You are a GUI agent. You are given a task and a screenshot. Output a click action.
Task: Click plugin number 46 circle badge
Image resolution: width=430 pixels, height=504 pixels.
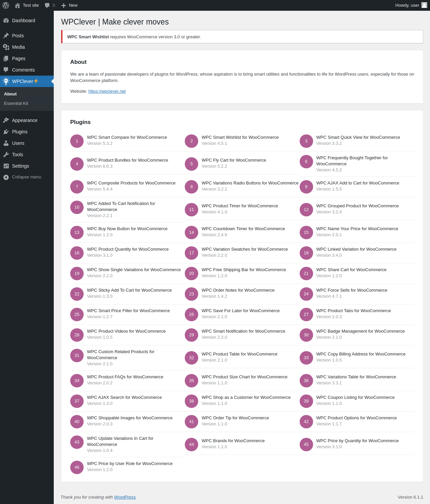click(x=77, y=467)
